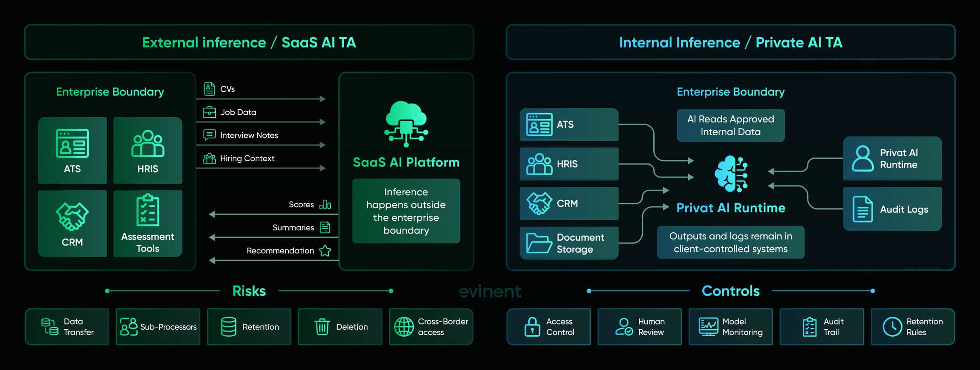The width and height of the screenshot is (980, 370).
Task: Click the CVs document icon
Action: [x=210, y=89]
